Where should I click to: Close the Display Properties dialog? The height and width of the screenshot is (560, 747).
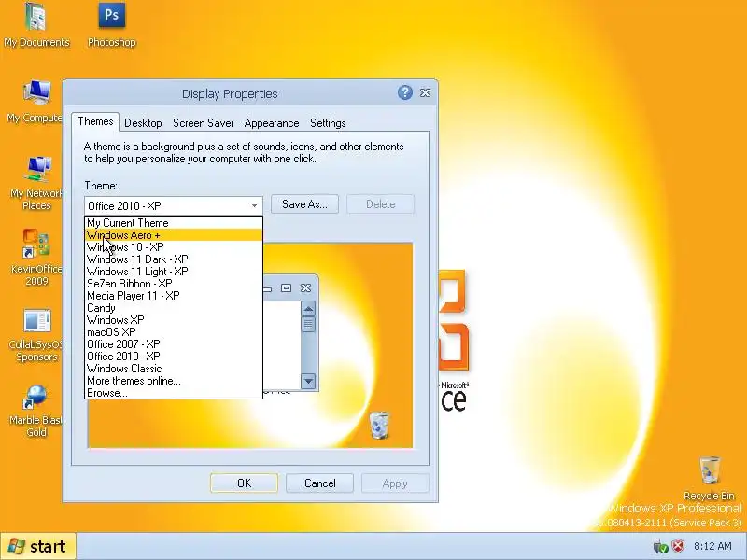coord(425,92)
